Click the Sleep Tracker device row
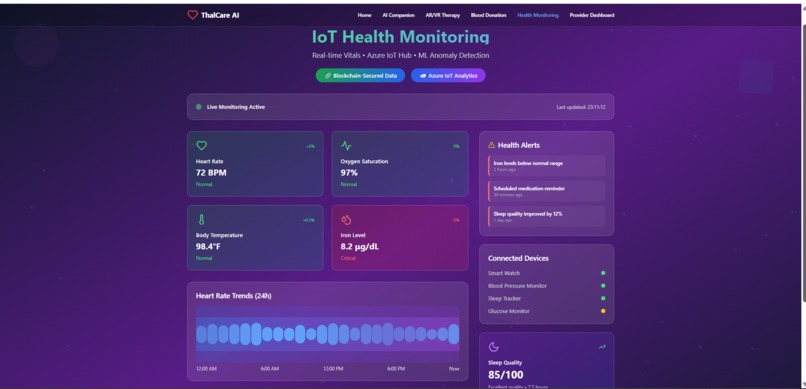The image size is (806, 389). tap(546, 299)
